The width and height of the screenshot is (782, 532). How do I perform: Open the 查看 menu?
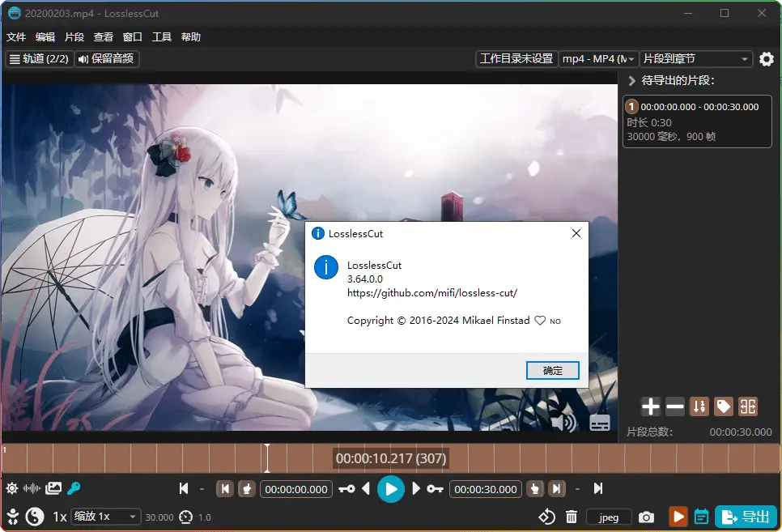(x=104, y=37)
